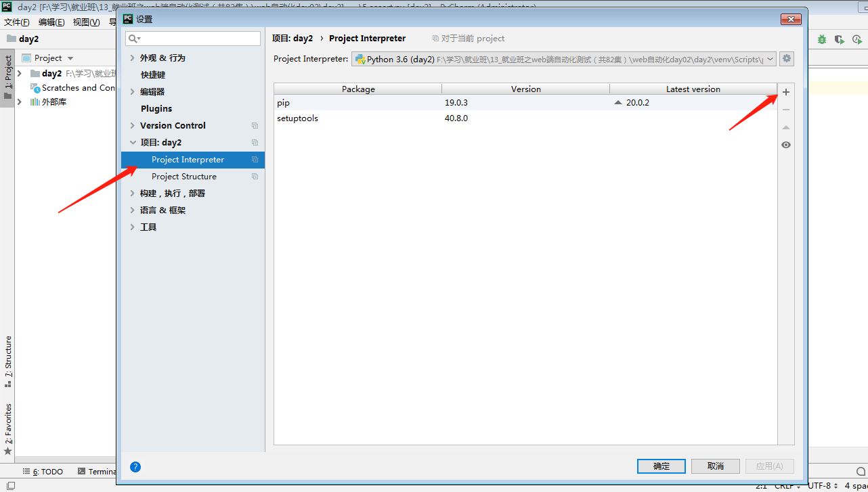
Task: Click the blue help question mark icon
Action: click(x=135, y=466)
